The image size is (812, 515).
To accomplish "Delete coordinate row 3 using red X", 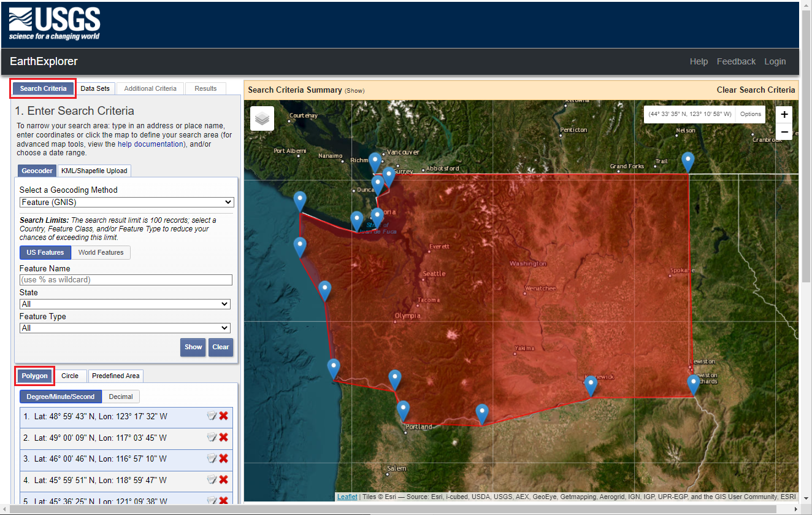I will point(223,459).
